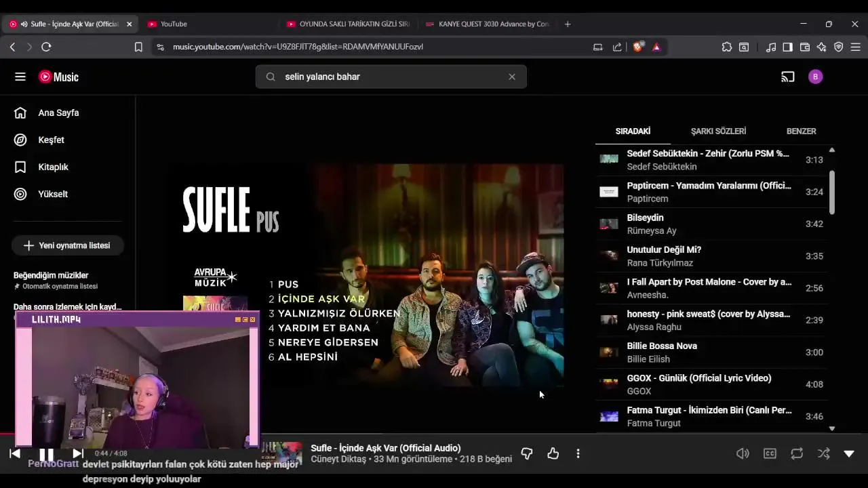868x488 pixels.
Task: Open Brave Wallet icon
Action: click(805, 47)
